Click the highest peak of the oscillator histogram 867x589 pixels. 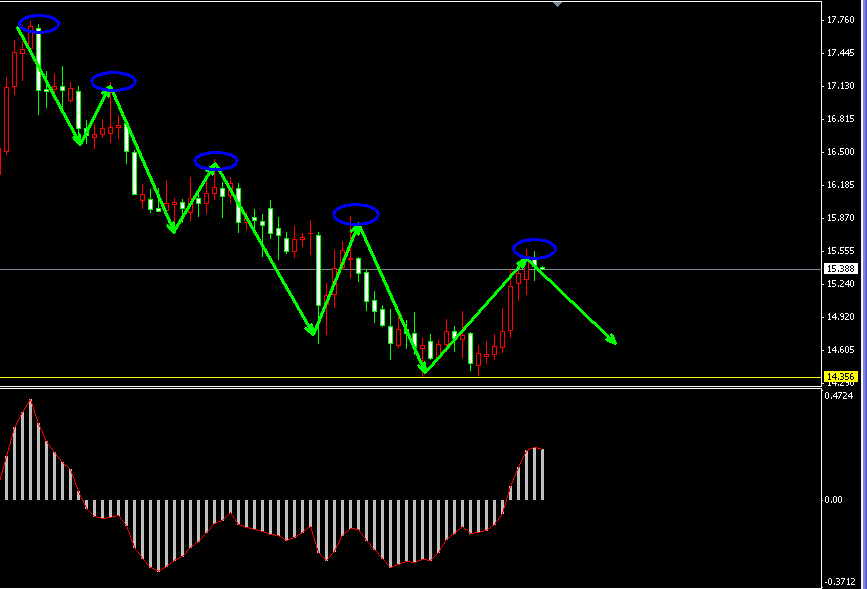[30, 402]
